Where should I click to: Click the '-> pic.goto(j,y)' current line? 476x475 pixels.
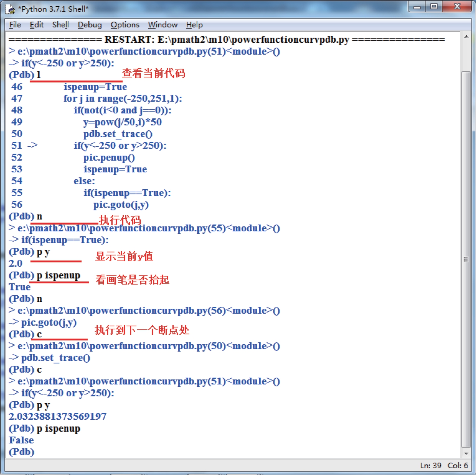43,323
